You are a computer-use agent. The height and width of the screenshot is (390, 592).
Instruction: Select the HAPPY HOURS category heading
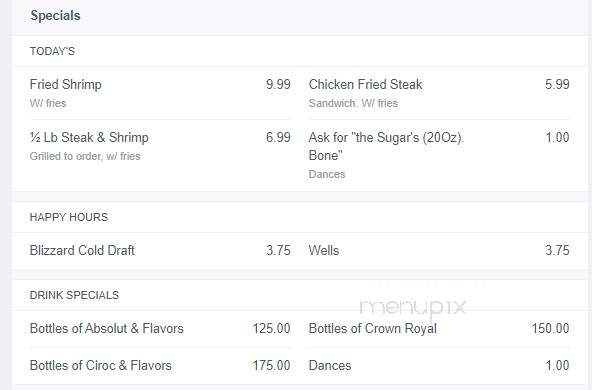point(69,217)
